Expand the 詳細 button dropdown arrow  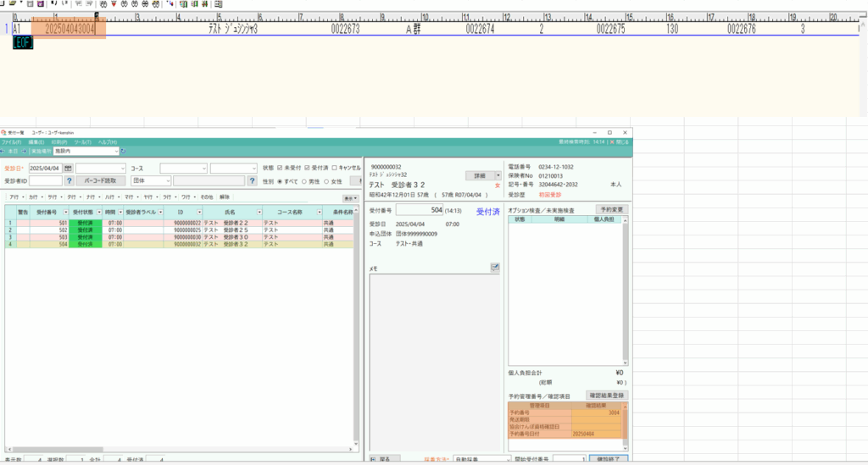point(498,175)
